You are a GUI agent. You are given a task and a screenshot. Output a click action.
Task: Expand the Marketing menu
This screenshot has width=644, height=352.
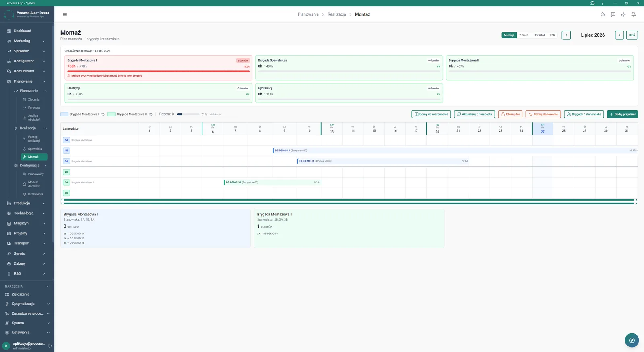click(x=27, y=41)
